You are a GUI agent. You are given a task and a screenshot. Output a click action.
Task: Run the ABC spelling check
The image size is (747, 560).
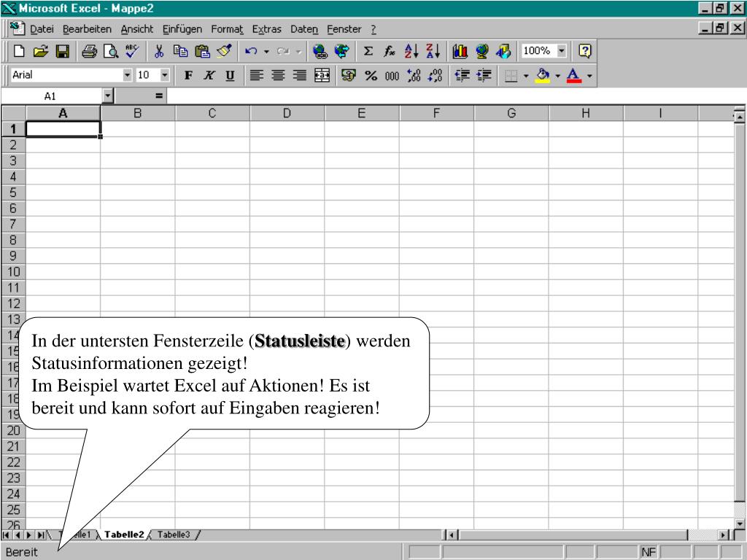(x=133, y=51)
